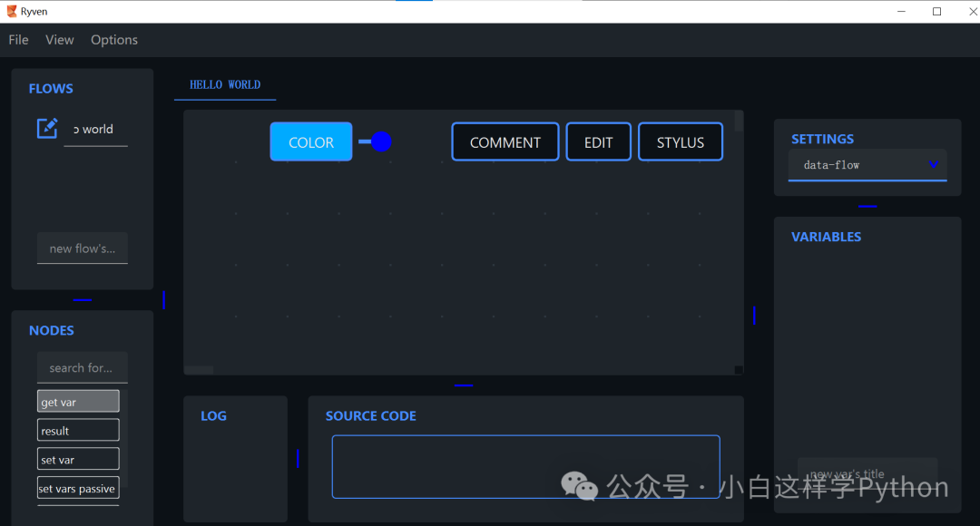
Task: Click the splitter handle below the flow canvas
Action: (x=464, y=385)
